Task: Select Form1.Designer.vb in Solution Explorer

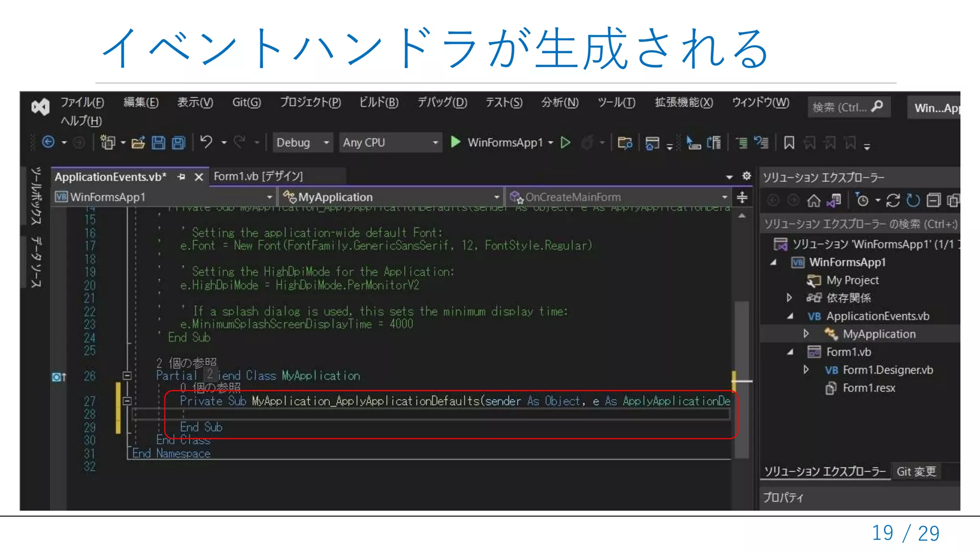Action: [887, 370]
